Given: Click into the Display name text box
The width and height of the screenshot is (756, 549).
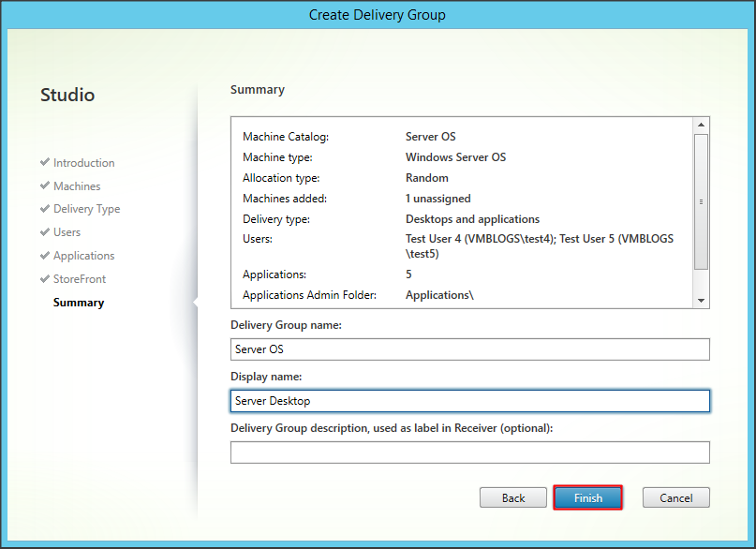Looking at the screenshot, I should tap(469, 401).
